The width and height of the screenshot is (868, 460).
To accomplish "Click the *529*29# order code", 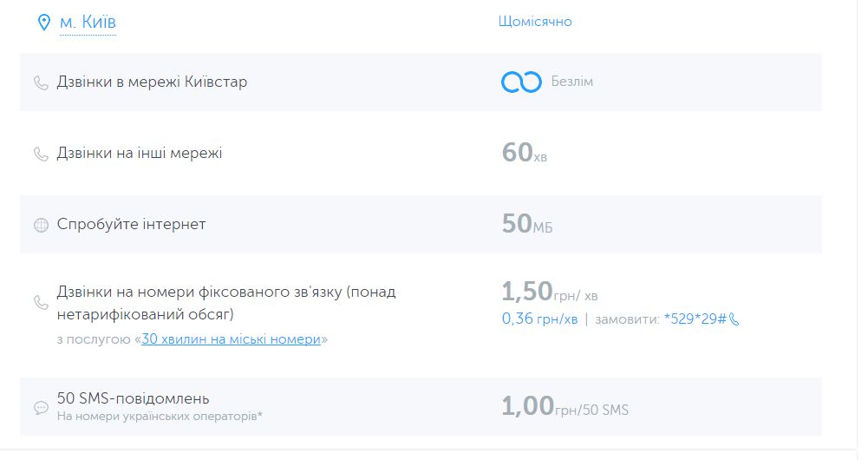I will (x=695, y=319).
